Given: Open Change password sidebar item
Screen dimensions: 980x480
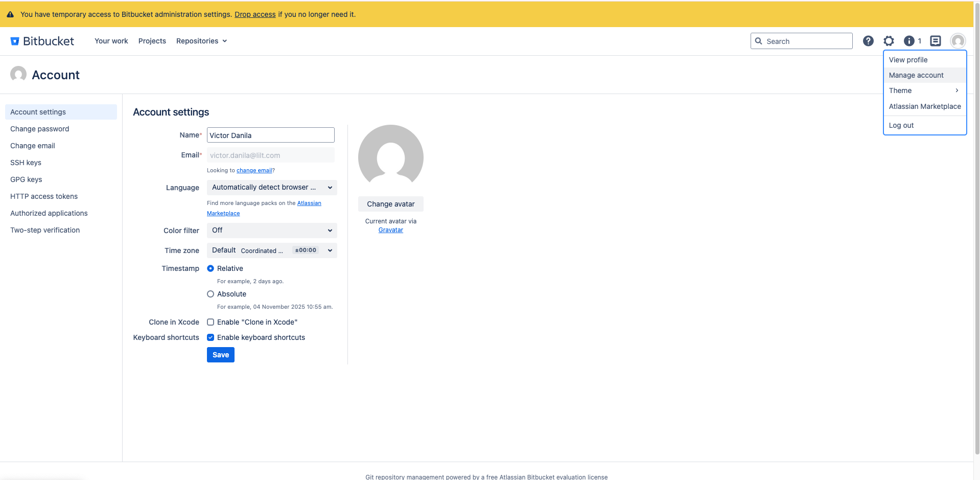Looking at the screenshot, I should pos(61,129).
